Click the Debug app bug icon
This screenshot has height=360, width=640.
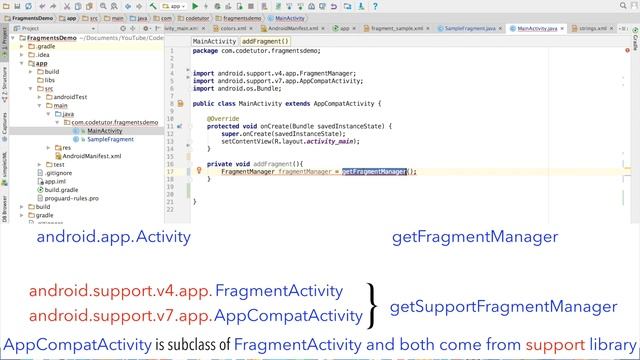tap(217, 6)
